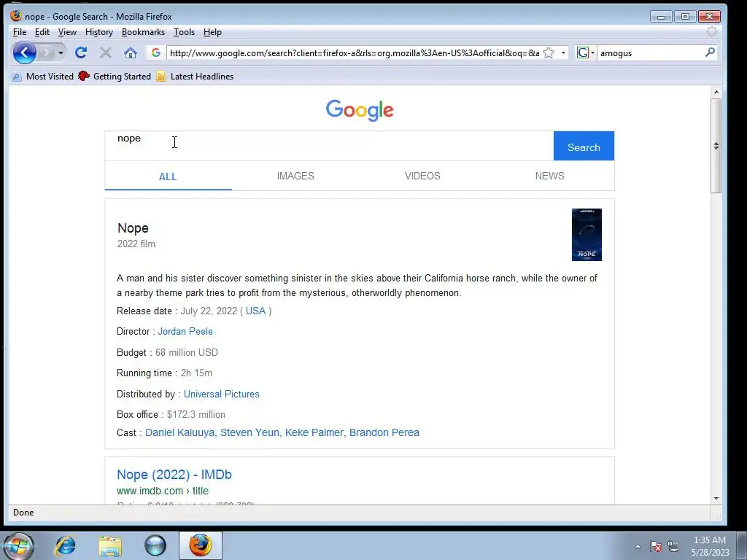This screenshot has width=747, height=560.
Task: Open the Getting Started bookmark
Action: click(x=115, y=76)
